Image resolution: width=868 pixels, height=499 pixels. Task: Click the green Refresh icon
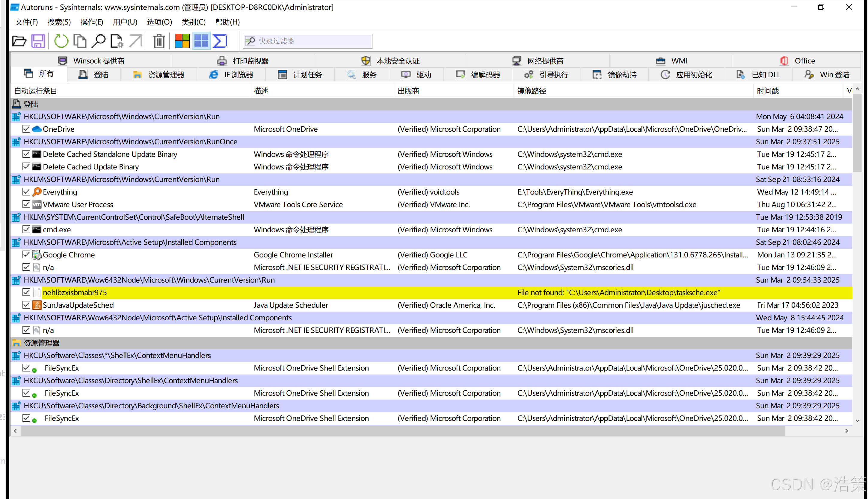(61, 41)
